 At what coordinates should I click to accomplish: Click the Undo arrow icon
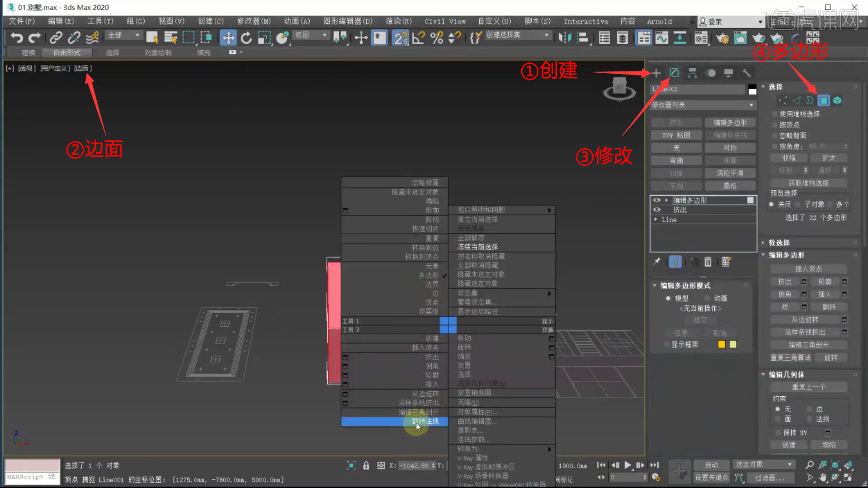click(17, 38)
